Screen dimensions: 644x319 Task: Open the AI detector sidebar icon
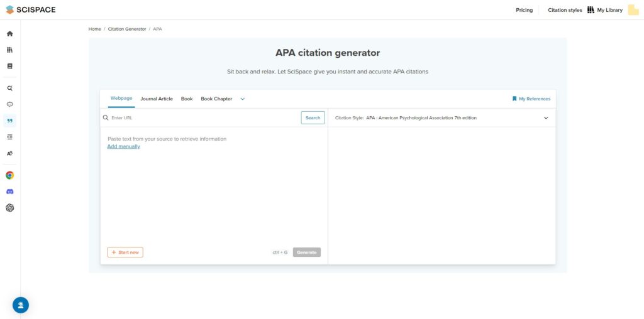tap(10, 153)
